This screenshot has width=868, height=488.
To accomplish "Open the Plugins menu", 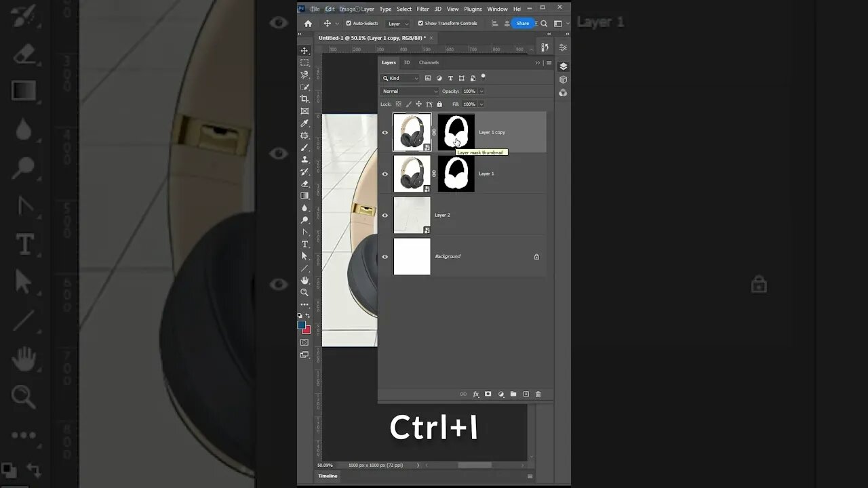I will click(x=473, y=9).
